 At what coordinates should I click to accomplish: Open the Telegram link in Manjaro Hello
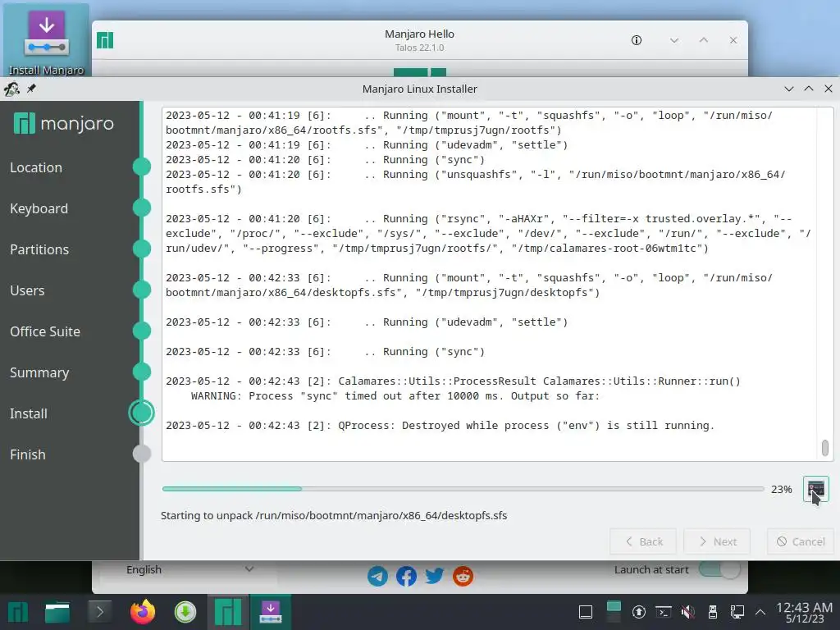click(x=377, y=577)
